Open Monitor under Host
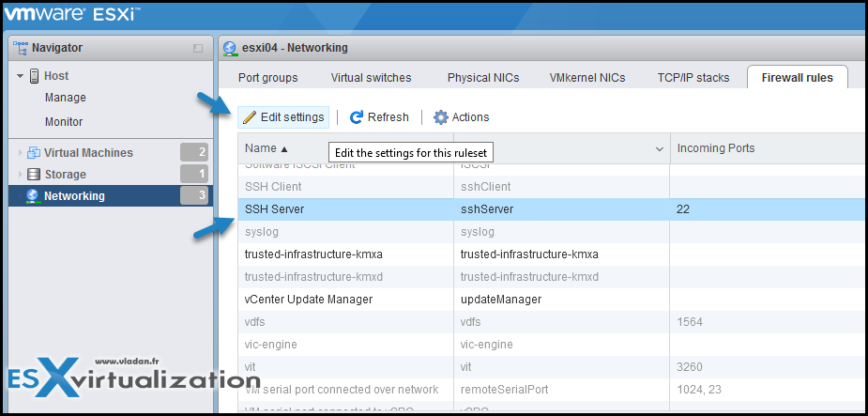Image resolution: width=868 pixels, height=416 pixels. (64, 122)
